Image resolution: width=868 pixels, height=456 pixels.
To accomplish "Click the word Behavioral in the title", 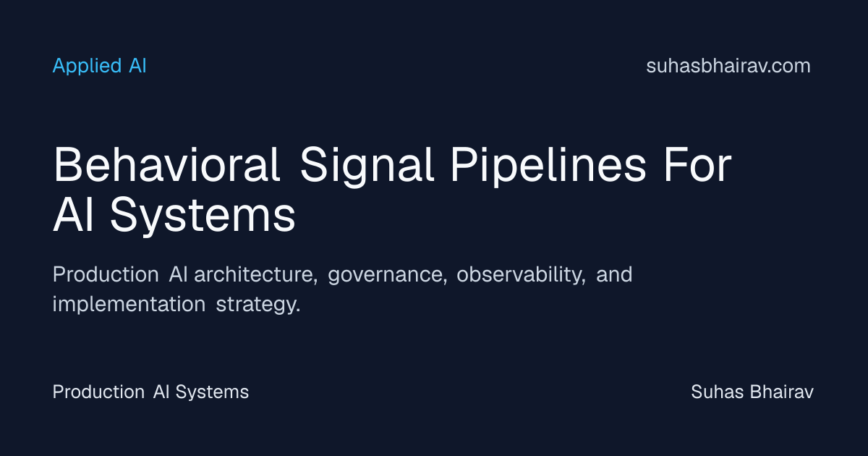I will [x=167, y=166].
